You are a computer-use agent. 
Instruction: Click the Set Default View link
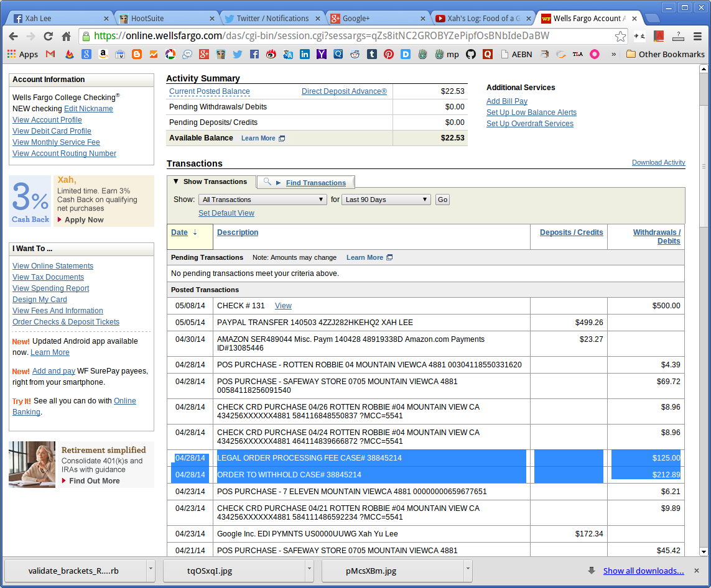226,213
